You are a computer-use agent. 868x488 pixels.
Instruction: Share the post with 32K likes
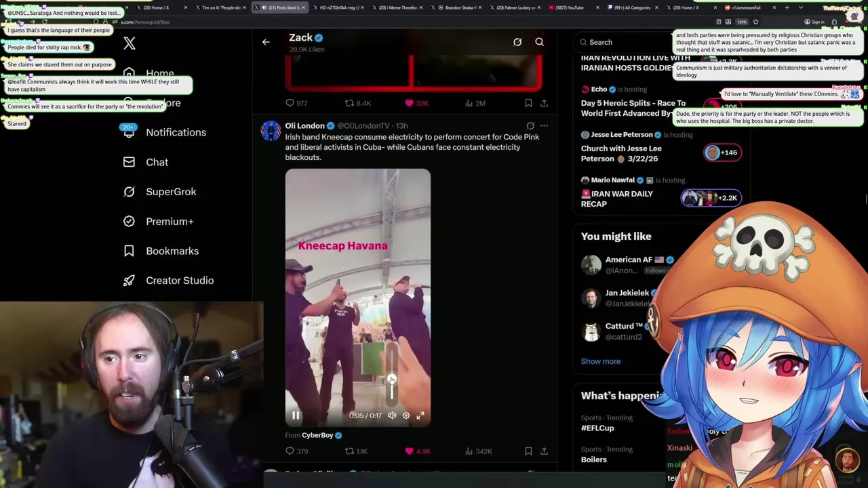click(x=544, y=103)
